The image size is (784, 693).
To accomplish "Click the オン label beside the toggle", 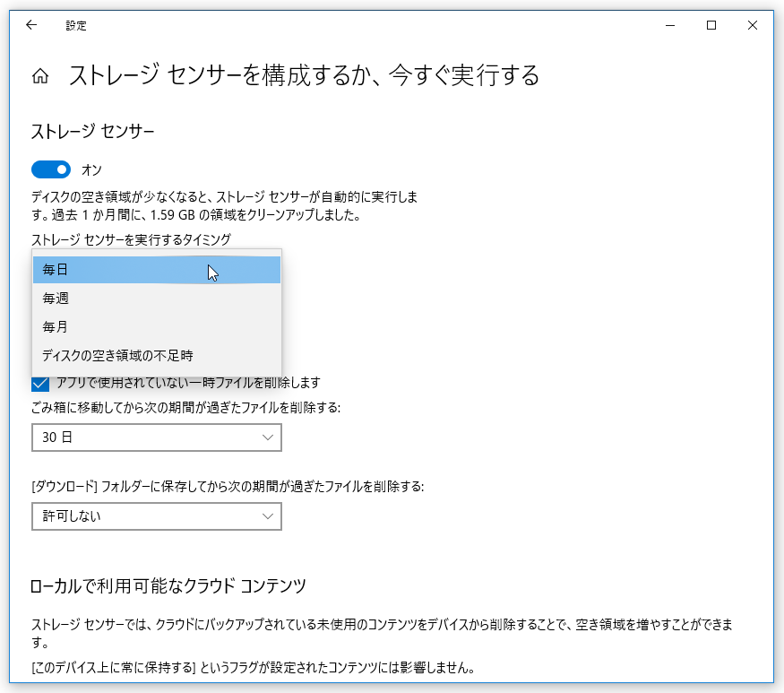I will pos(91,170).
